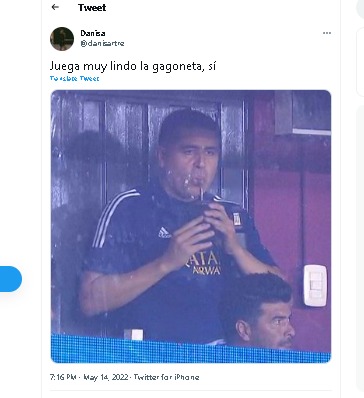
Task: Click the Tweet page header title
Action: click(92, 8)
